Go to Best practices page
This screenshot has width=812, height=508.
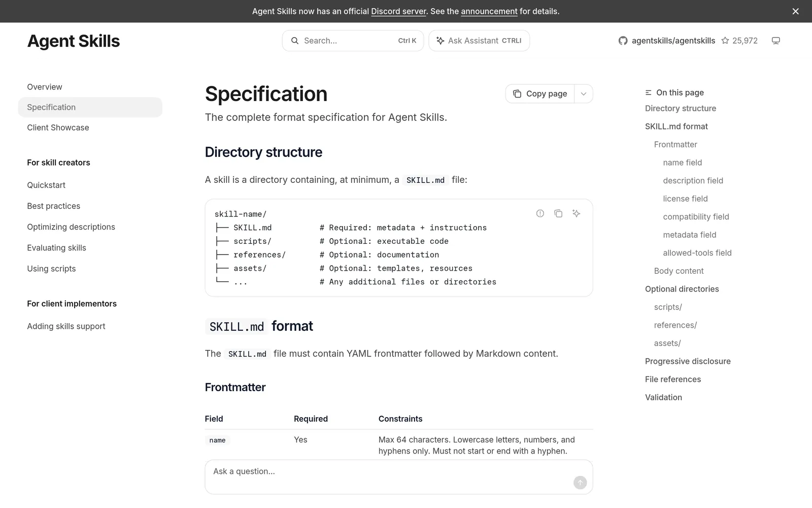pos(54,206)
